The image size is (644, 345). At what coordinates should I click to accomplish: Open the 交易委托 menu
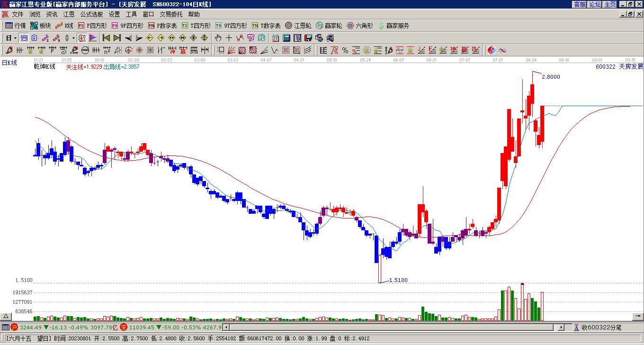point(171,14)
